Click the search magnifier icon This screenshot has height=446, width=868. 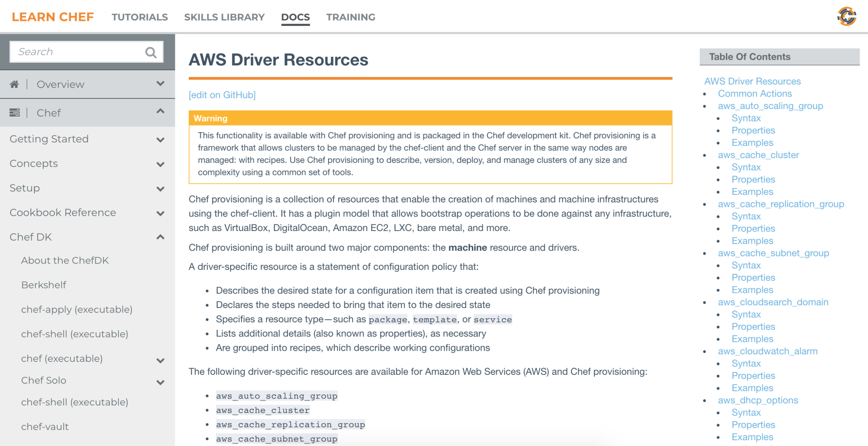[151, 53]
